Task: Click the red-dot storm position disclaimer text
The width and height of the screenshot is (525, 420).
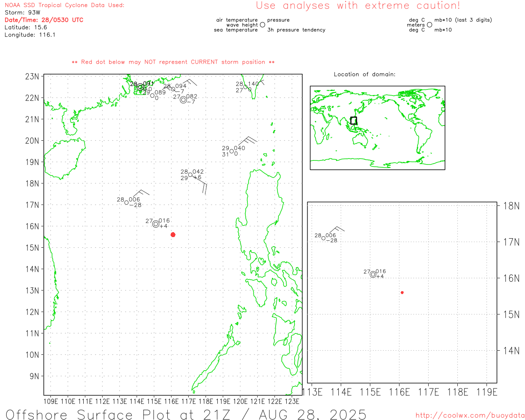Action: click(173, 62)
